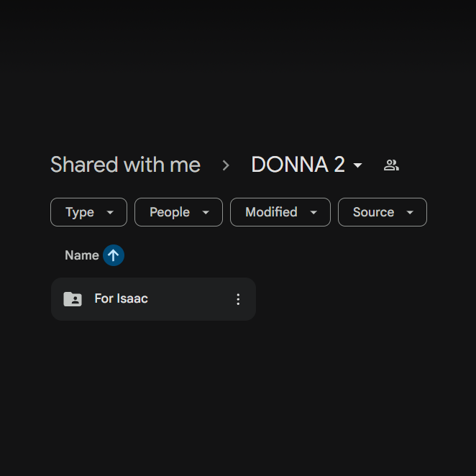Open the shared people icon beside DONNA 2

391,165
